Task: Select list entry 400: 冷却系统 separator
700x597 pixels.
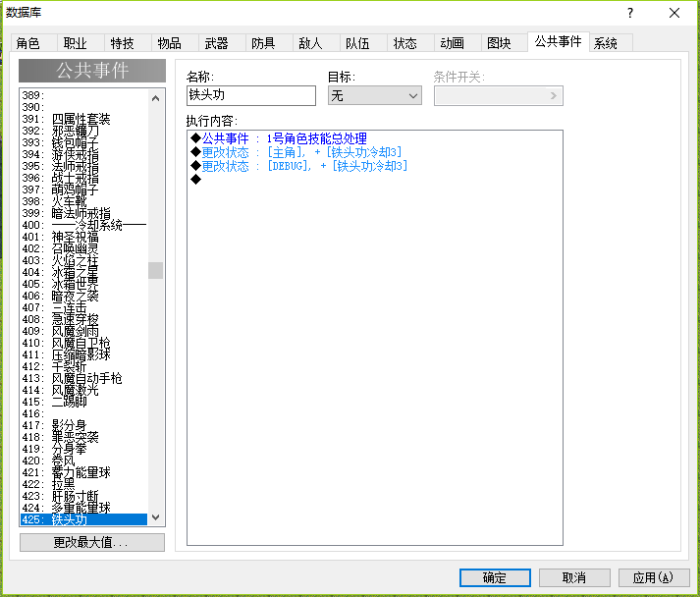Action: point(83,225)
